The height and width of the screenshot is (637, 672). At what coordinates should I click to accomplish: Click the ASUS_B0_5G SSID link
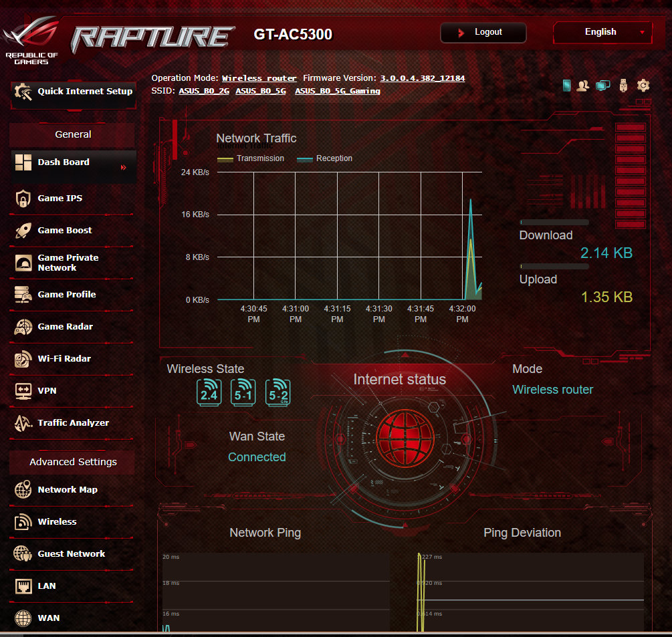click(x=261, y=92)
